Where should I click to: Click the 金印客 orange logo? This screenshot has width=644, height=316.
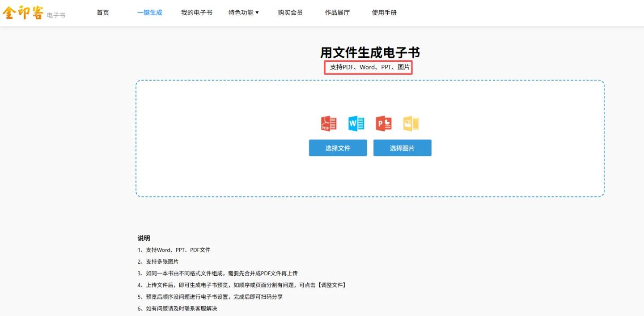23,13
